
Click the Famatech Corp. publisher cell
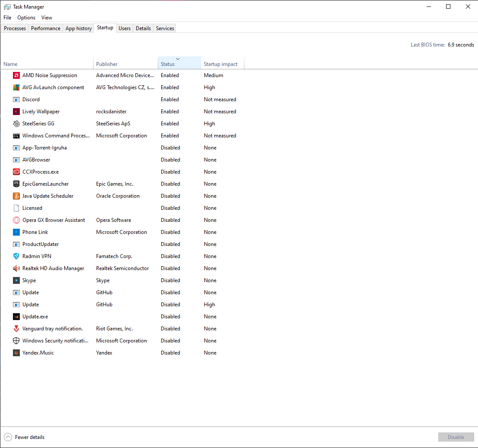[x=114, y=256]
